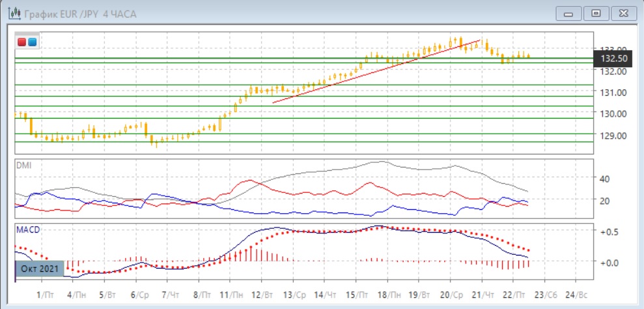Click the 132.50 current price label

[x=614, y=58]
